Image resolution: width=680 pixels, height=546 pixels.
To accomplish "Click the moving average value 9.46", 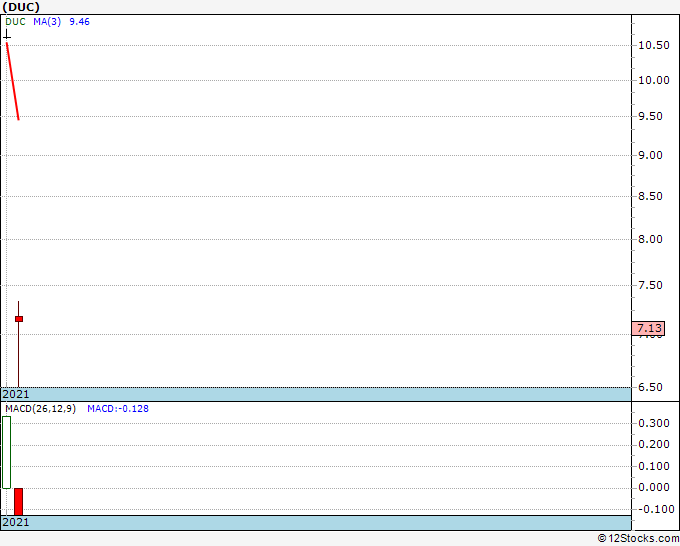I will (x=79, y=22).
